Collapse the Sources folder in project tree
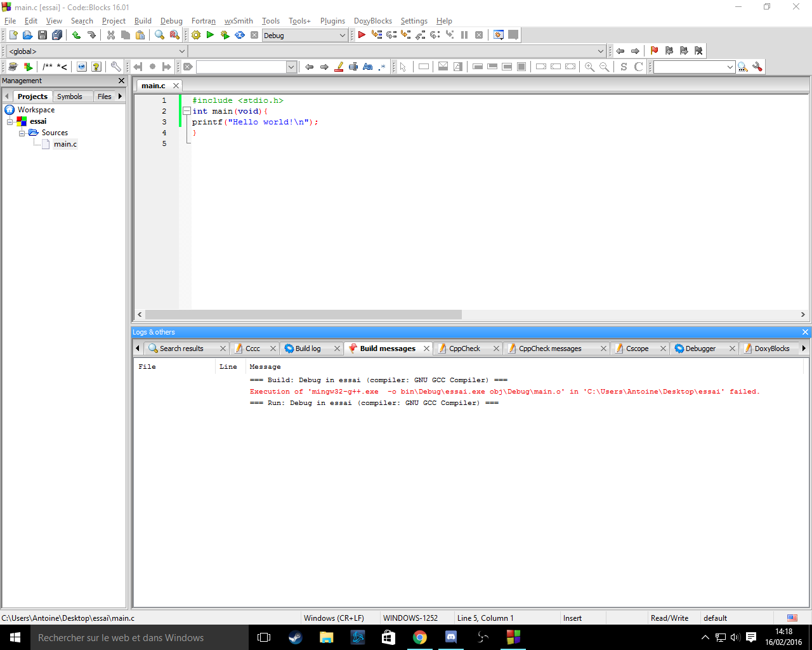 (22, 133)
